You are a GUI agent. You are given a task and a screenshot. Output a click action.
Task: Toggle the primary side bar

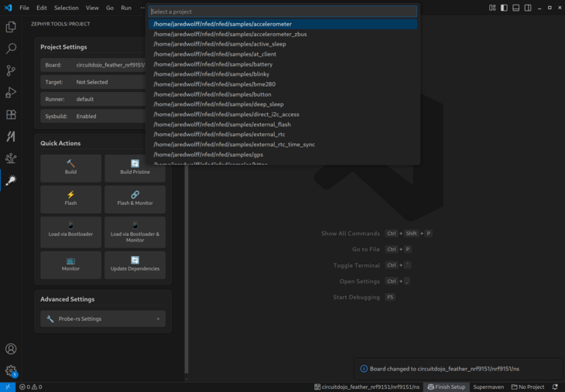pyautogui.click(x=504, y=8)
